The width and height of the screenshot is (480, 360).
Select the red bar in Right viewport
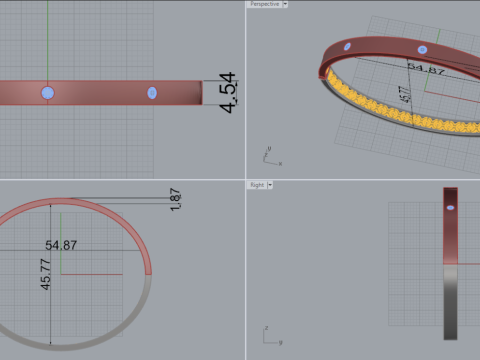point(450,226)
